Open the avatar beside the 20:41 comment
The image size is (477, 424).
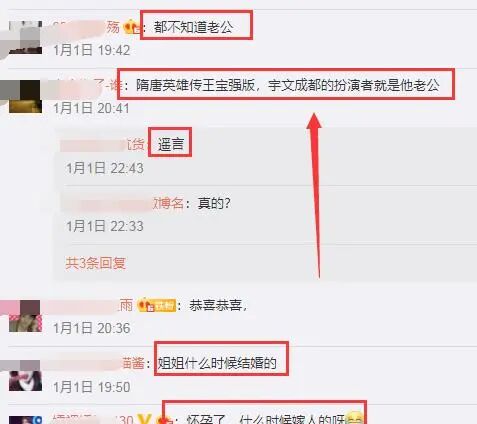[x=25, y=96]
